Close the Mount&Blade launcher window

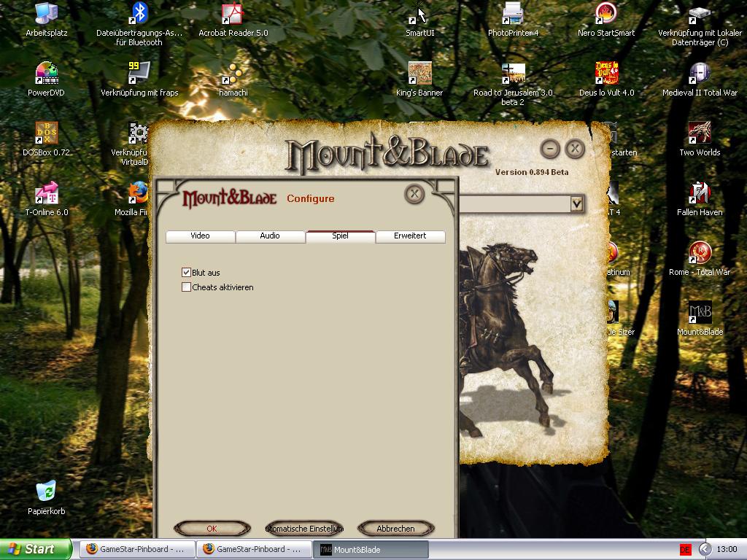(x=575, y=149)
